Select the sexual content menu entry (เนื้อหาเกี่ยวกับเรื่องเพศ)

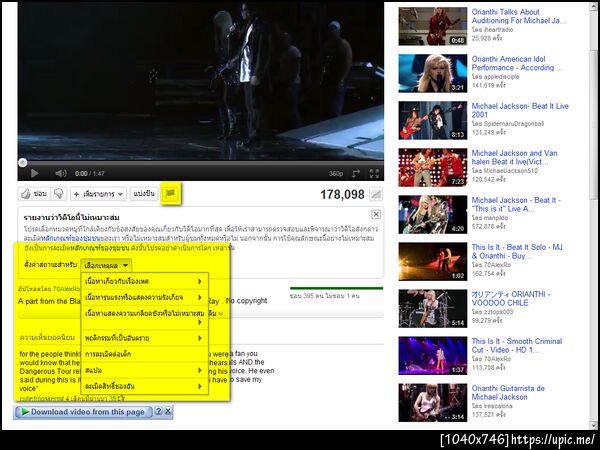click(145, 281)
